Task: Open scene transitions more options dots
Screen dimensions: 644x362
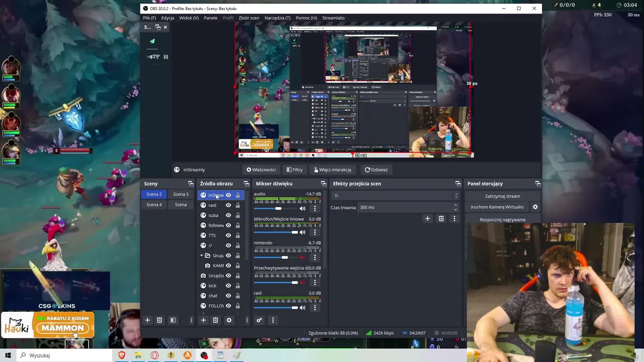Action: pyautogui.click(x=454, y=219)
